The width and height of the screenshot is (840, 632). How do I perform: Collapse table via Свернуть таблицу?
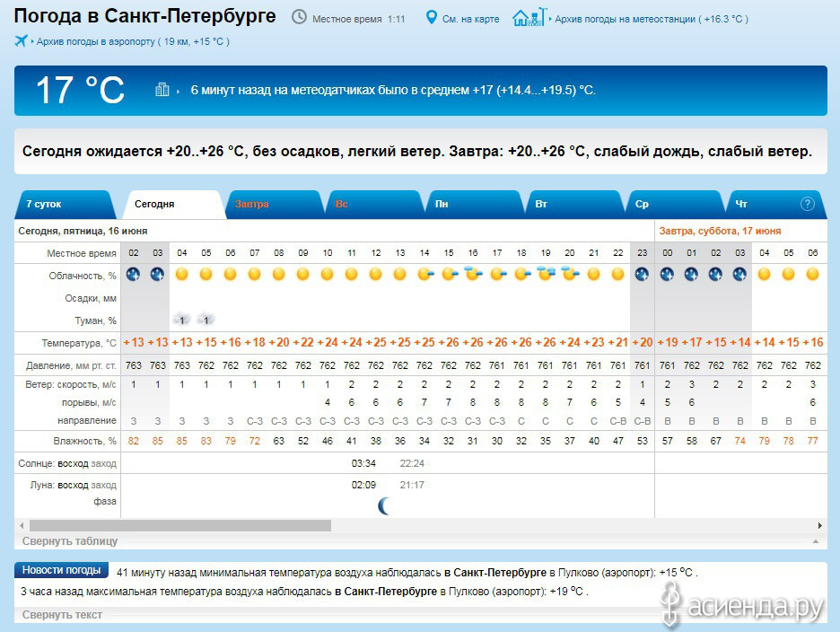[x=70, y=540]
